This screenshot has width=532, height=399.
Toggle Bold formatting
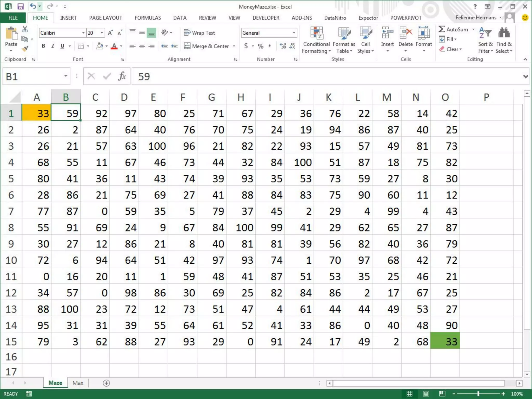click(43, 46)
